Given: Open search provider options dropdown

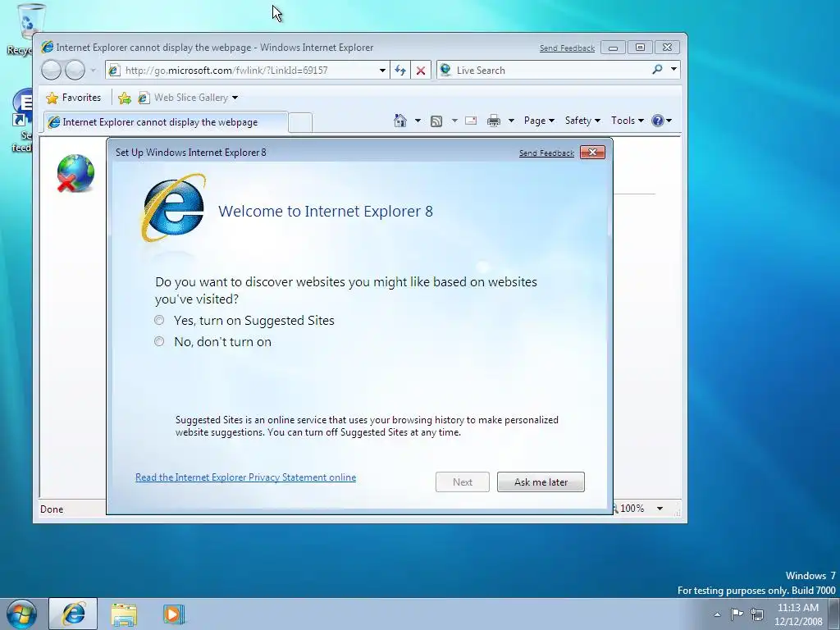Looking at the screenshot, I should tap(673, 70).
